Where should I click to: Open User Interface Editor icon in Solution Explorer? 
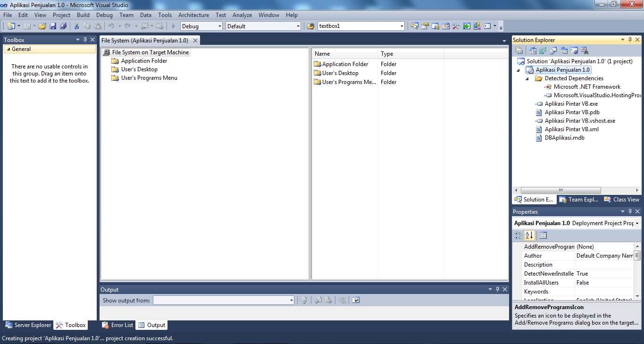tap(564, 50)
